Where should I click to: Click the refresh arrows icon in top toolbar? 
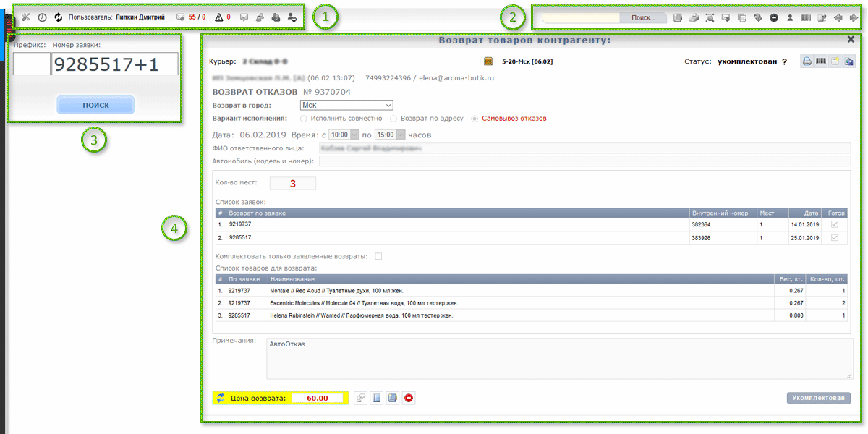[59, 17]
